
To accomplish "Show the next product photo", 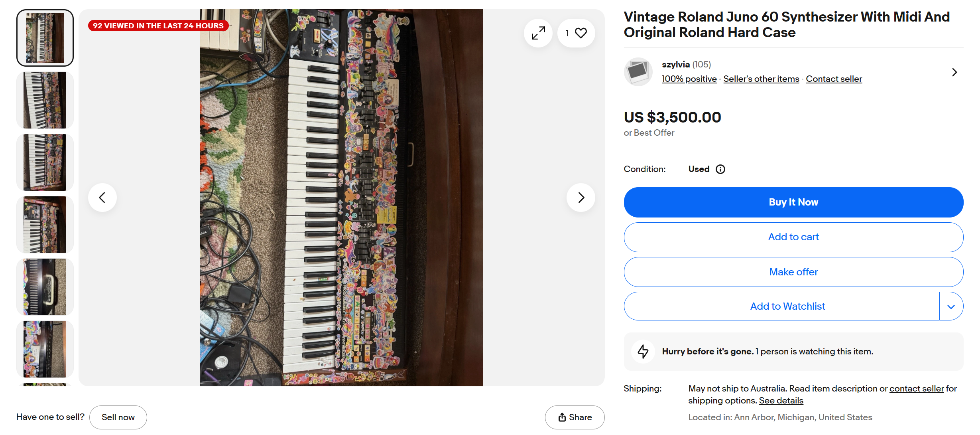I will [x=581, y=198].
